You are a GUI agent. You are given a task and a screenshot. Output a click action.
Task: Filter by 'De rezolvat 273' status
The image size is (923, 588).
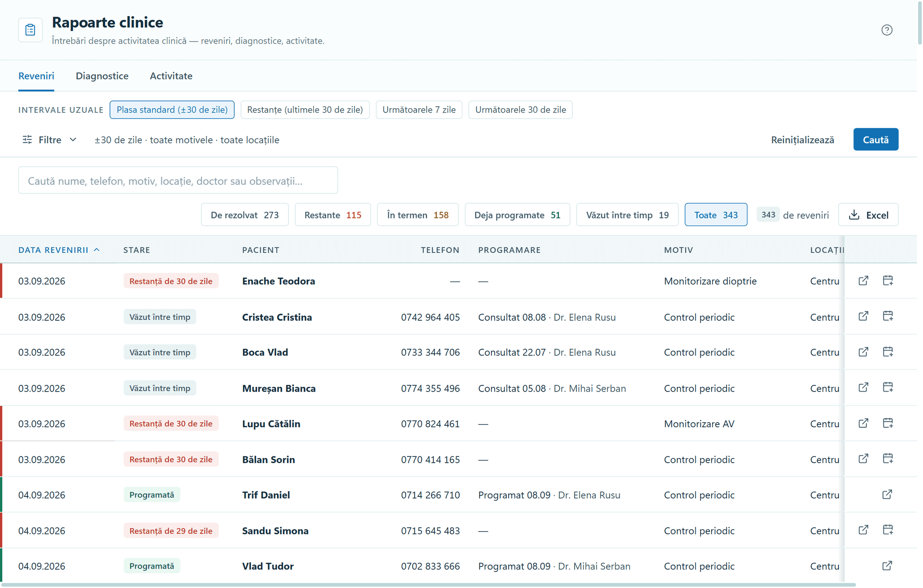(x=245, y=215)
